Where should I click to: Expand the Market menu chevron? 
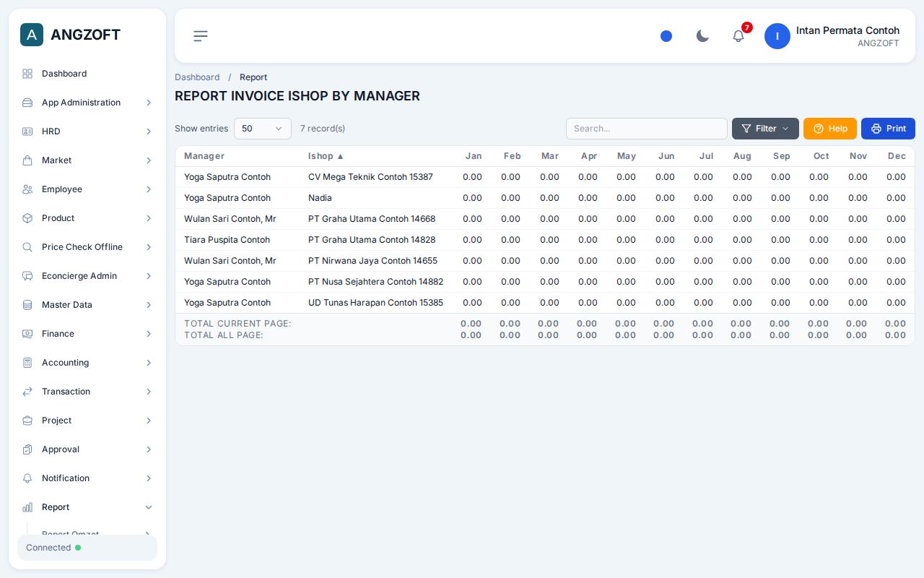click(149, 160)
